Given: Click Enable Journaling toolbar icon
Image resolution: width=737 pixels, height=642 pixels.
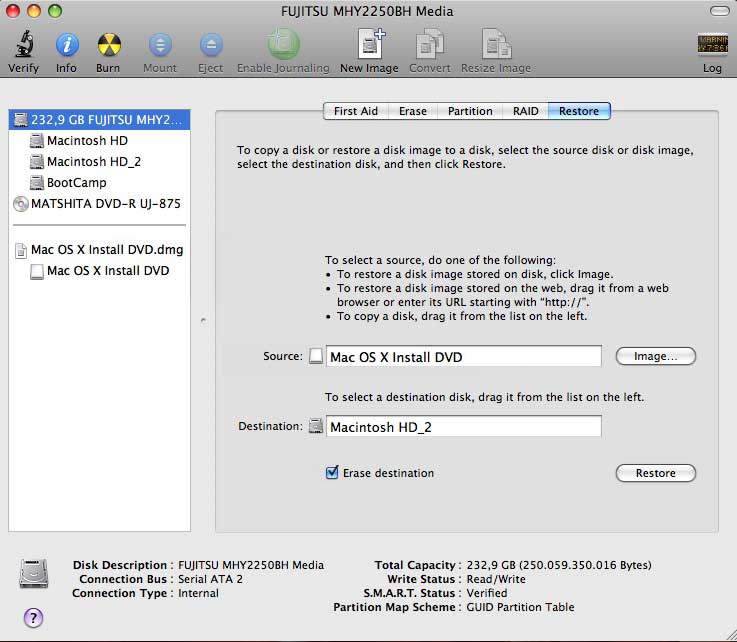Looking at the screenshot, I should tap(283, 44).
